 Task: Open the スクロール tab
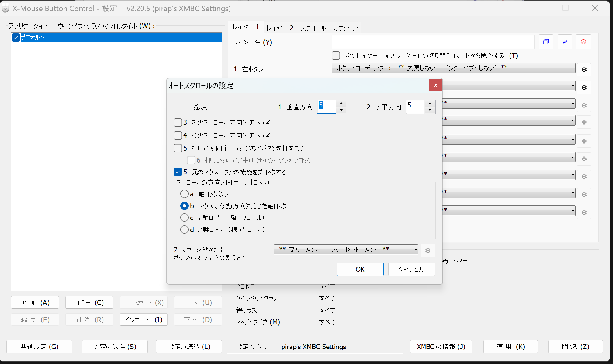point(313,28)
